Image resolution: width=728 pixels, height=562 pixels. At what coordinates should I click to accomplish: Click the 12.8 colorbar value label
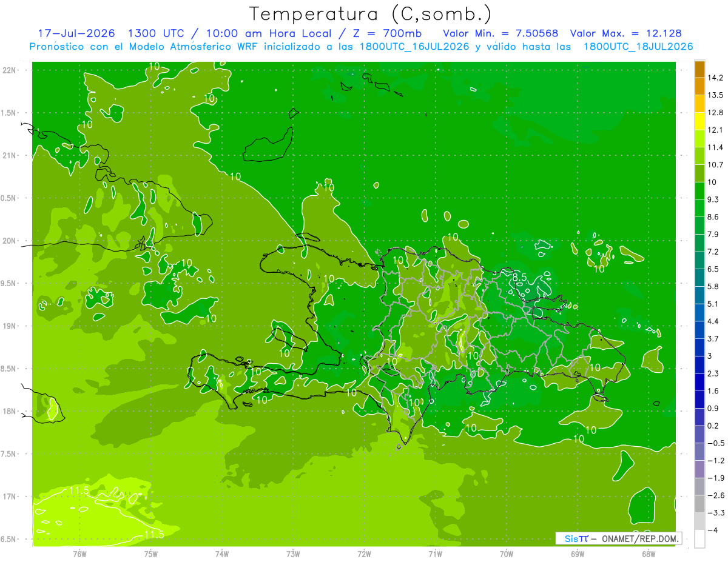[x=715, y=113]
